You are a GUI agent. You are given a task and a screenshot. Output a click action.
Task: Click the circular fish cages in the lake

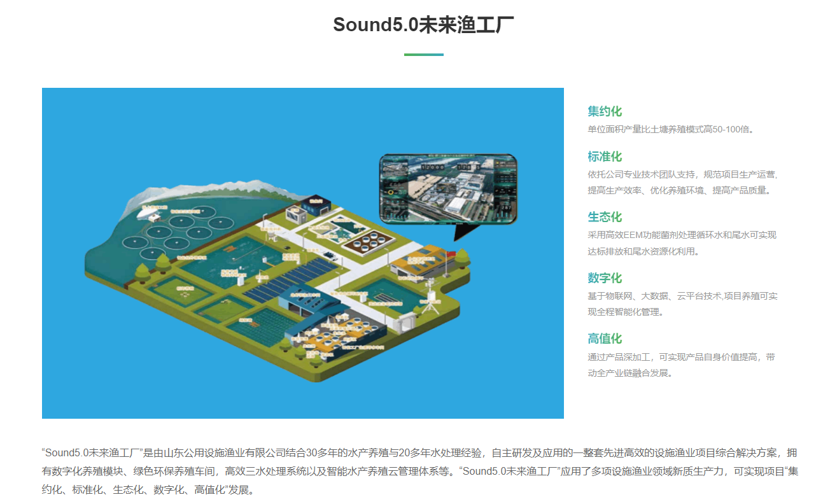click(x=181, y=230)
